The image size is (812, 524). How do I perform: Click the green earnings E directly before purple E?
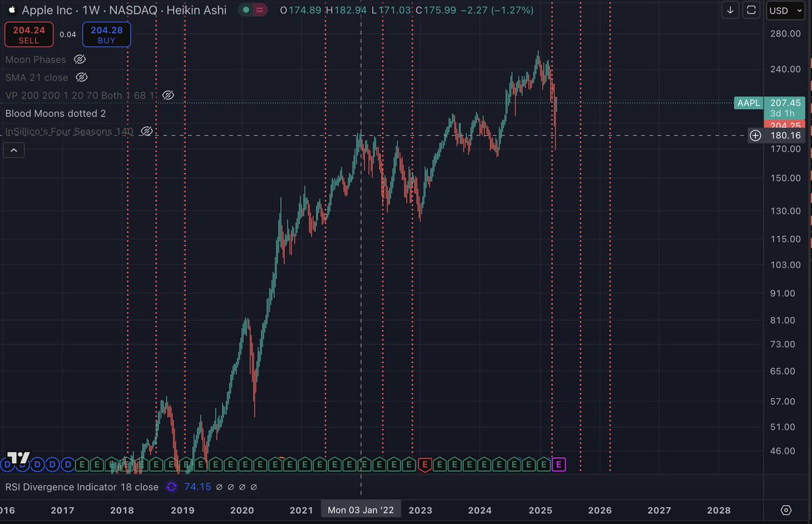(544, 465)
